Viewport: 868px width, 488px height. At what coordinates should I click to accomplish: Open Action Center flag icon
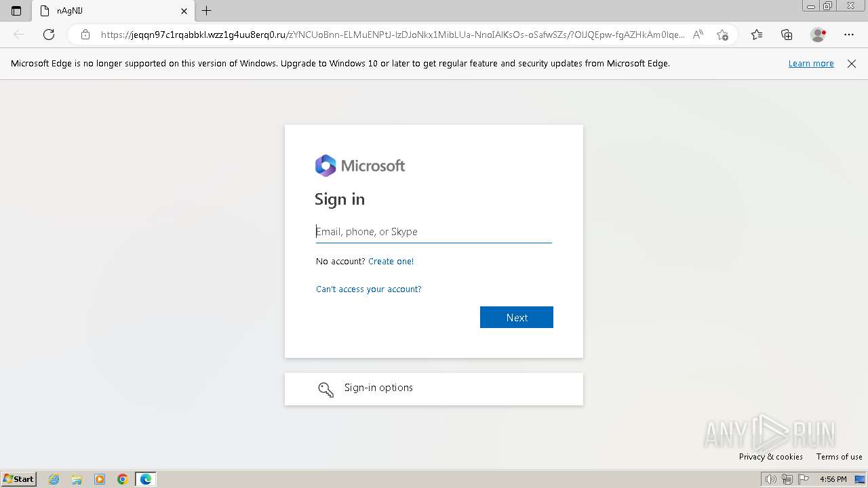click(x=804, y=479)
